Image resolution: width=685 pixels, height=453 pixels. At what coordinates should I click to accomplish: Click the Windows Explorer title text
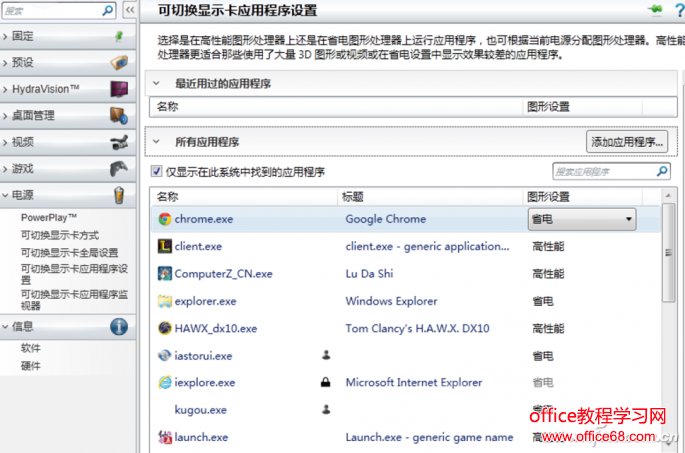coord(391,301)
